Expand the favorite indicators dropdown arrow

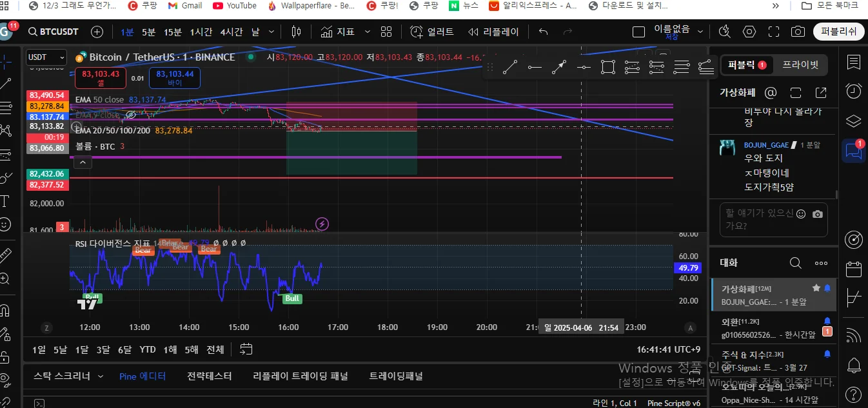[368, 32]
